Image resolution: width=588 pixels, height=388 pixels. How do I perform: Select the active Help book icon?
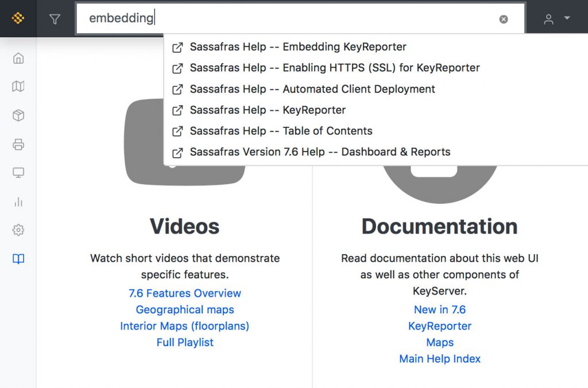(18, 259)
